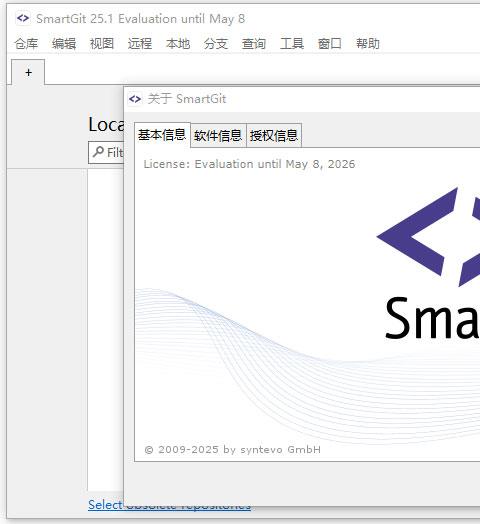Screen dimensions: 480x524
Task: Open the 编辑 menu
Action: [x=64, y=43]
